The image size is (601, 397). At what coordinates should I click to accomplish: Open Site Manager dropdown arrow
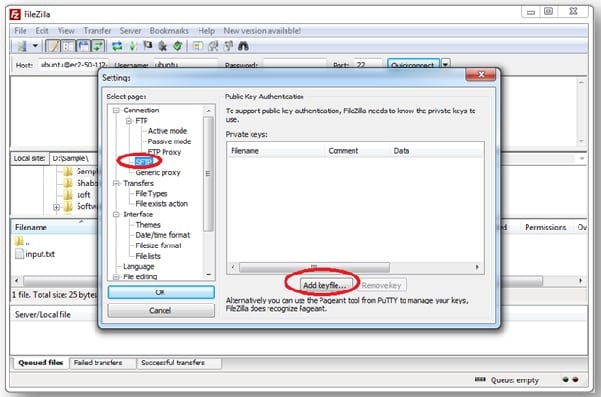click(35, 46)
